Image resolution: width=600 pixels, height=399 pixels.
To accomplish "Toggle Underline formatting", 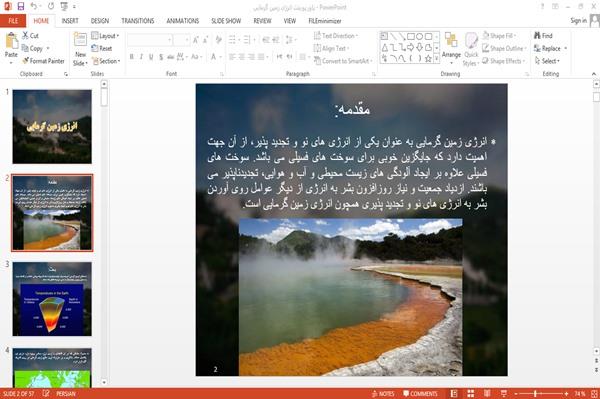I will [151, 57].
